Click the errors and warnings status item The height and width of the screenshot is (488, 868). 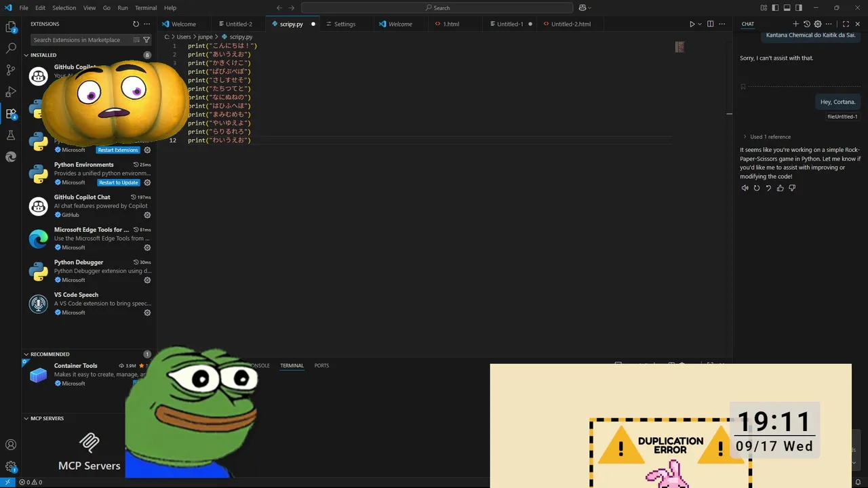(x=31, y=482)
